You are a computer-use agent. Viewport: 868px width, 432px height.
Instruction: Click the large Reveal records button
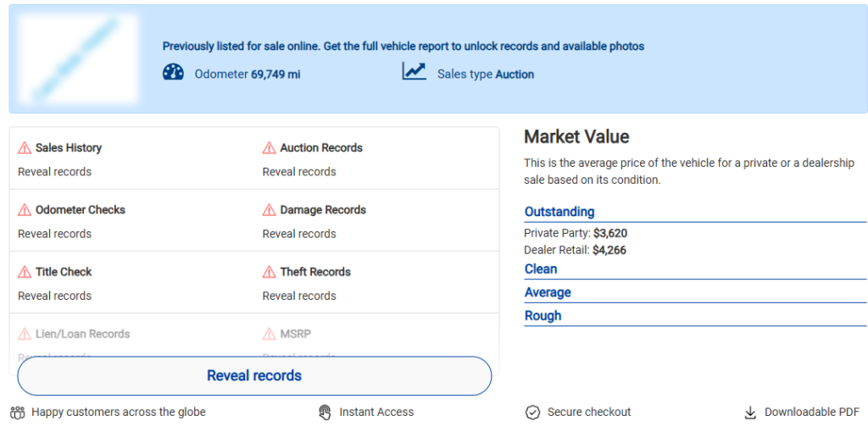(x=254, y=375)
